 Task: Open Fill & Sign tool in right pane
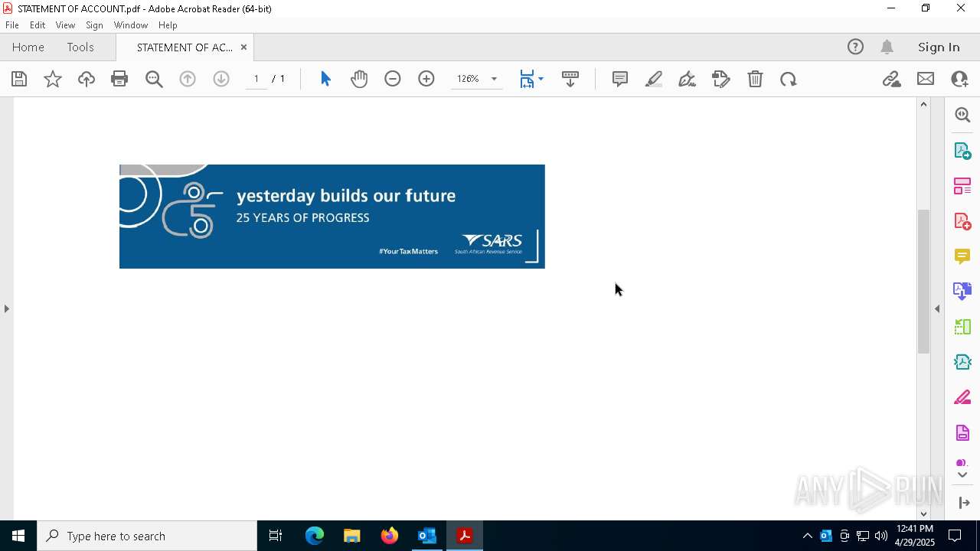click(x=962, y=398)
